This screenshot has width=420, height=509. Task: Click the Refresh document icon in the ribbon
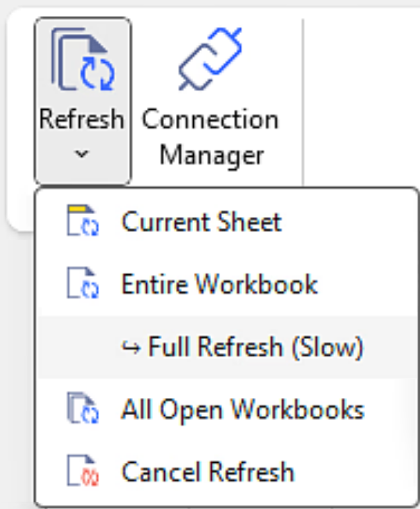coord(83,59)
